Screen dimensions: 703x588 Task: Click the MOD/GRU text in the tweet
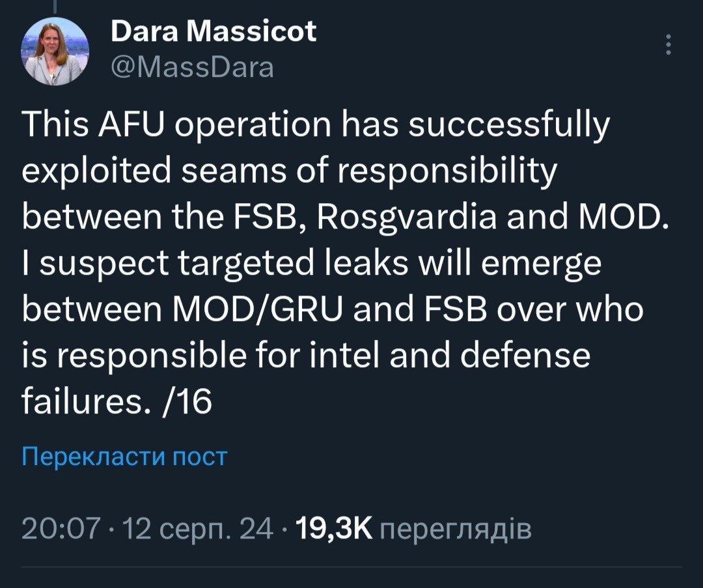[x=258, y=309]
